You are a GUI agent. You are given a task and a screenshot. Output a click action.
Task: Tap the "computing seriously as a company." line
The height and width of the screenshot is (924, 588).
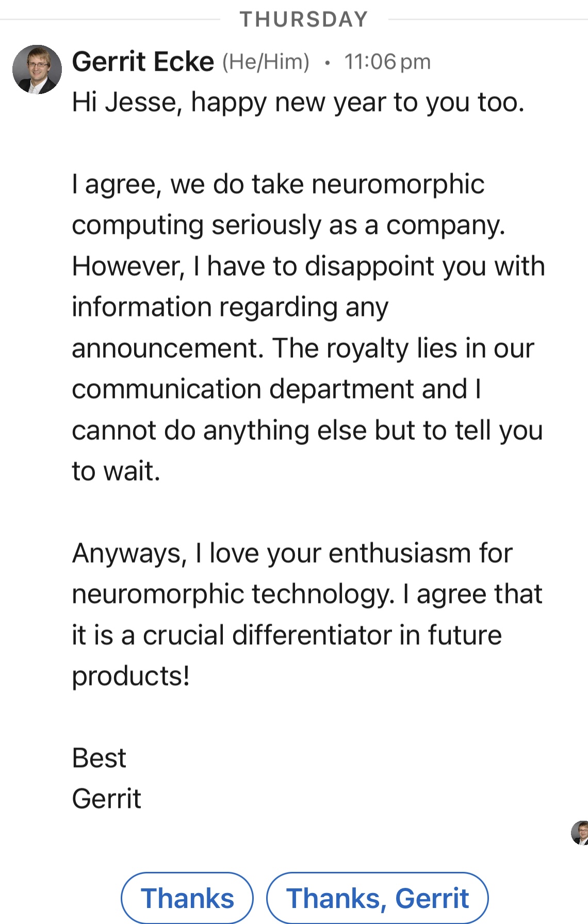point(288,225)
